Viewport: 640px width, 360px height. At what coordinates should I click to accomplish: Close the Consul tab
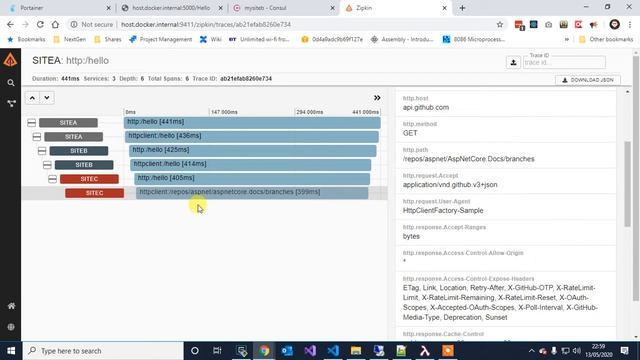pos(333,8)
